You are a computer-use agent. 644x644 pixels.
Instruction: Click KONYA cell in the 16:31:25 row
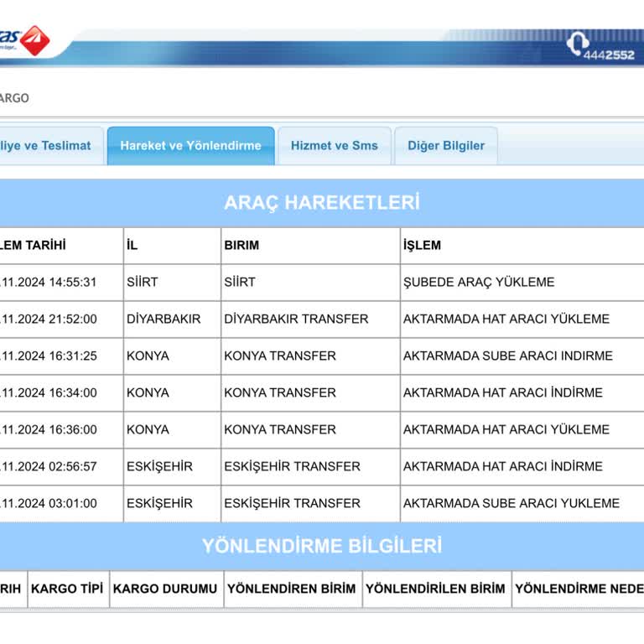[172, 356]
